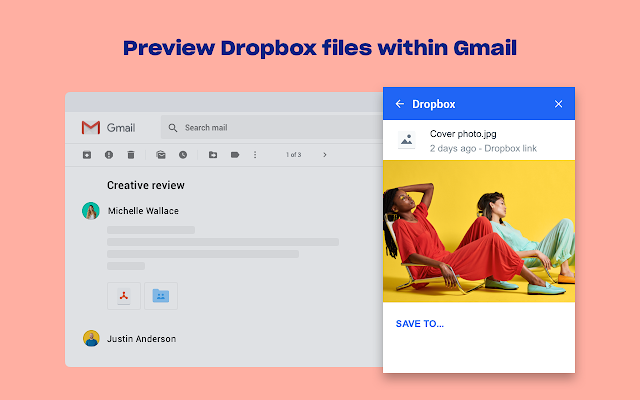Click the Dropbox panel title
Screen dimensions: 640x400
tap(433, 104)
